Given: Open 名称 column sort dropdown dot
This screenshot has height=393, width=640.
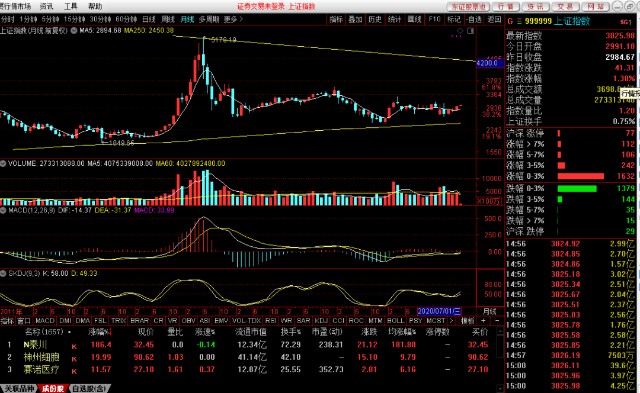Looking at the screenshot, I should pos(69,332).
